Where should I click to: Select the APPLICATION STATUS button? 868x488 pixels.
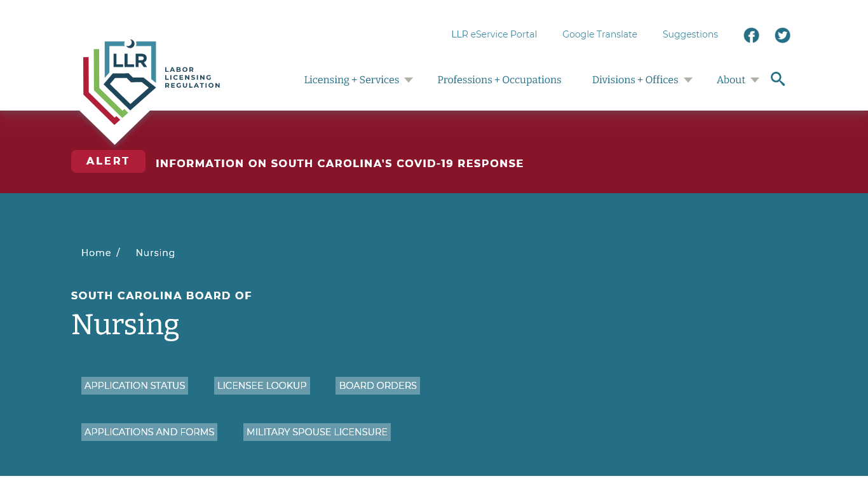click(x=134, y=386)
